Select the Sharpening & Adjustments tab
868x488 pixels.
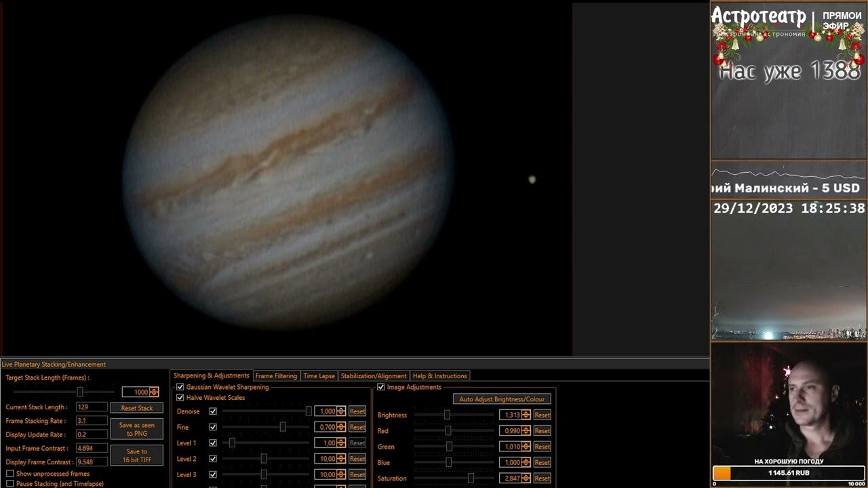point(212,375)
